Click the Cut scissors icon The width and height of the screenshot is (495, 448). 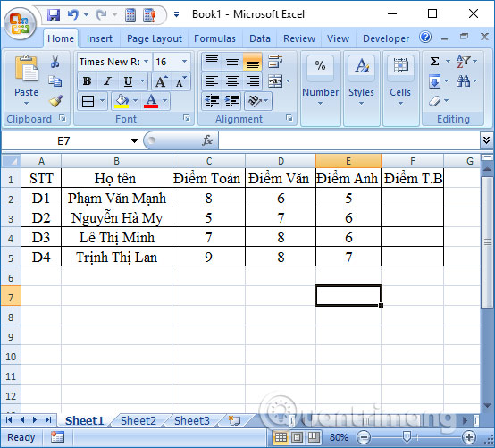point(55,62)
